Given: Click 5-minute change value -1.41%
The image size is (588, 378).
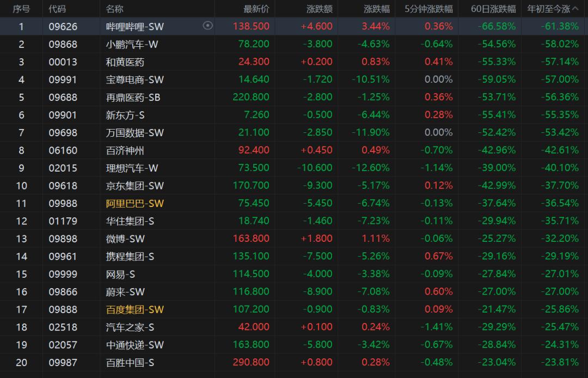Looking at the screenshot, I should 436,327.
